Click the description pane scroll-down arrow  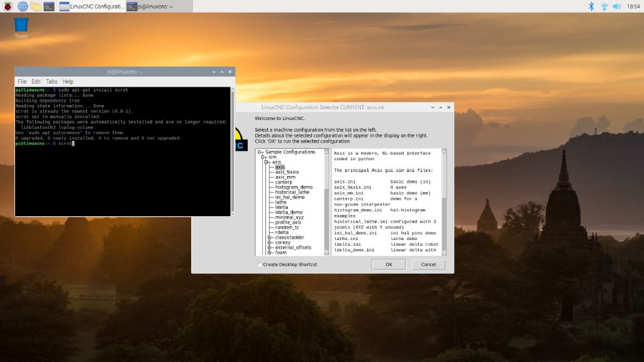pyautogui.click(x=444, y=253)
